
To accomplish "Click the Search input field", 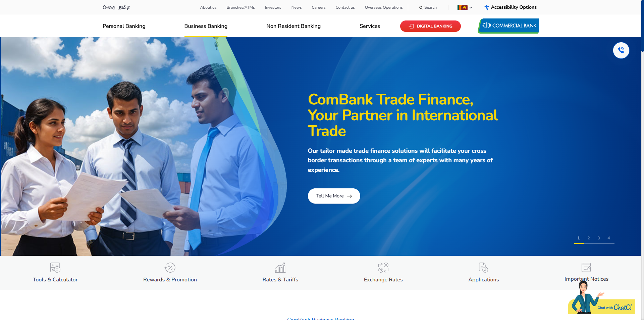I will [x=431, y=7].
